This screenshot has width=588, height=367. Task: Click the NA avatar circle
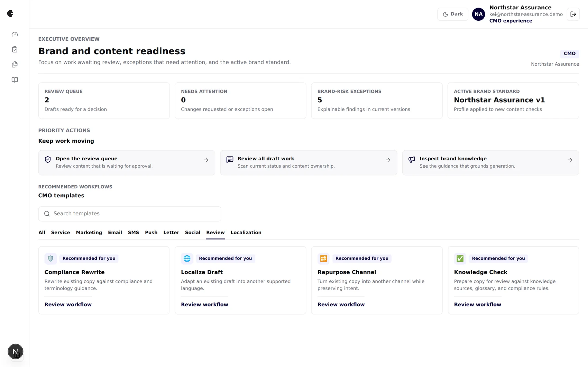[x=478, y=14]
